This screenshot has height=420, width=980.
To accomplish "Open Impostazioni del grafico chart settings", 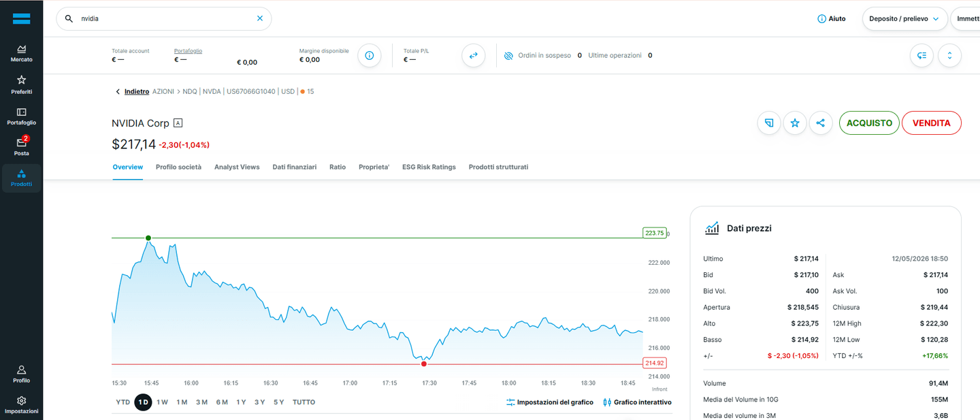I will coord(550,402).
